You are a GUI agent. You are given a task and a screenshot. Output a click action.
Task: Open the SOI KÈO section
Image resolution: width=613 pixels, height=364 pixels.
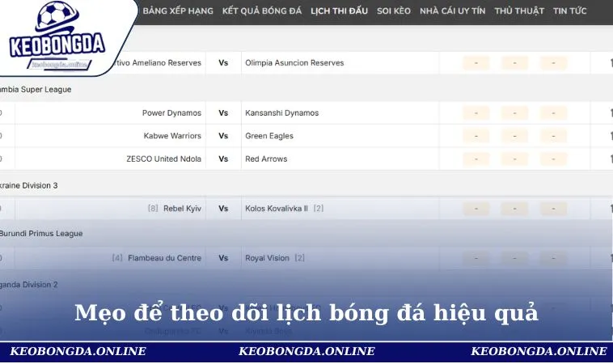point(393,11)
